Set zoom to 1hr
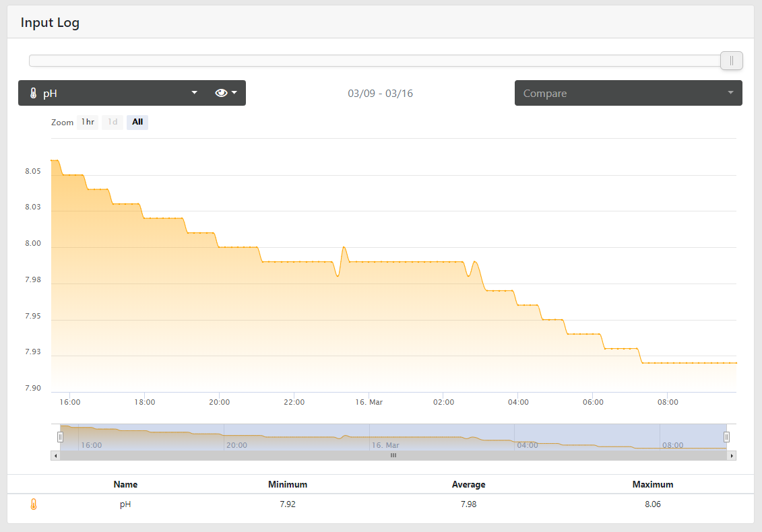Viewport: 762px width, 532px height. [x=88, y=122]
